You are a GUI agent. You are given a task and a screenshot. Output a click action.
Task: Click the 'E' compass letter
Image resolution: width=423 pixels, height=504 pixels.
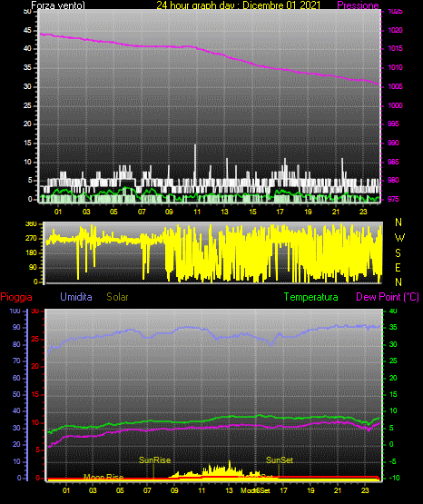398,267
